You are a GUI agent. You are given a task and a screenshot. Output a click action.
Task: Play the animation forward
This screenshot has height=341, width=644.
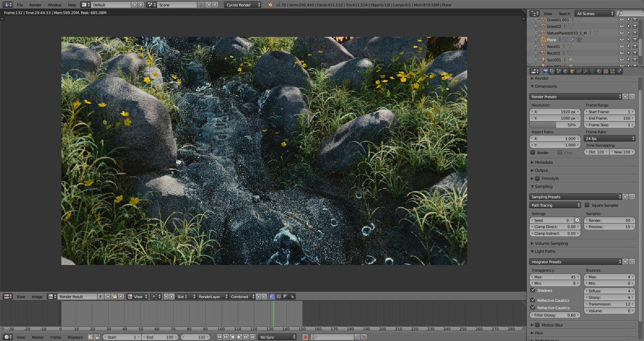click(x=239, y=337)
